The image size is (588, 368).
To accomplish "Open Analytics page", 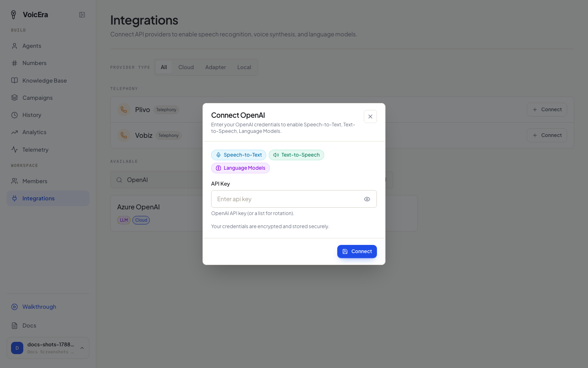I will pos(48,132).
